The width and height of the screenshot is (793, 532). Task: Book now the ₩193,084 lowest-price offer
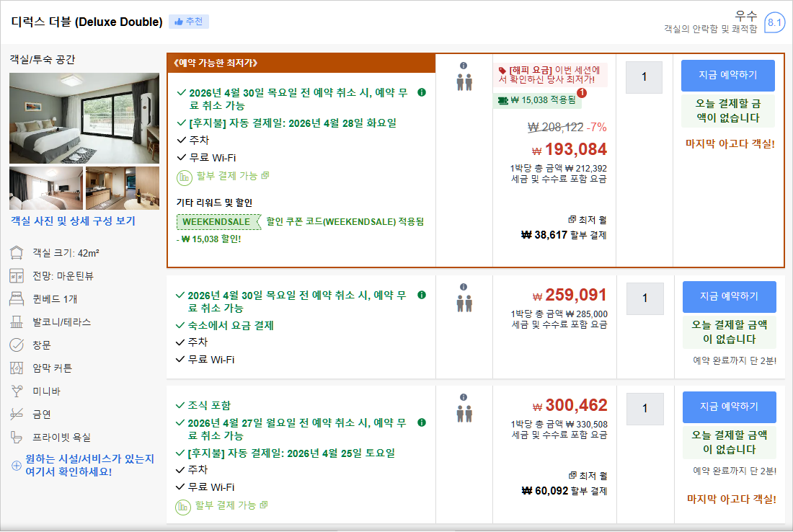pos(728,76)
